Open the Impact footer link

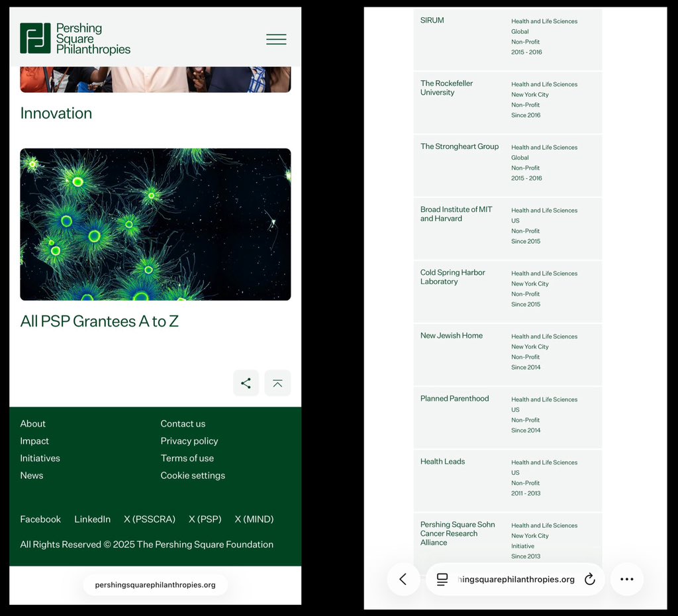tap(34, 440)
